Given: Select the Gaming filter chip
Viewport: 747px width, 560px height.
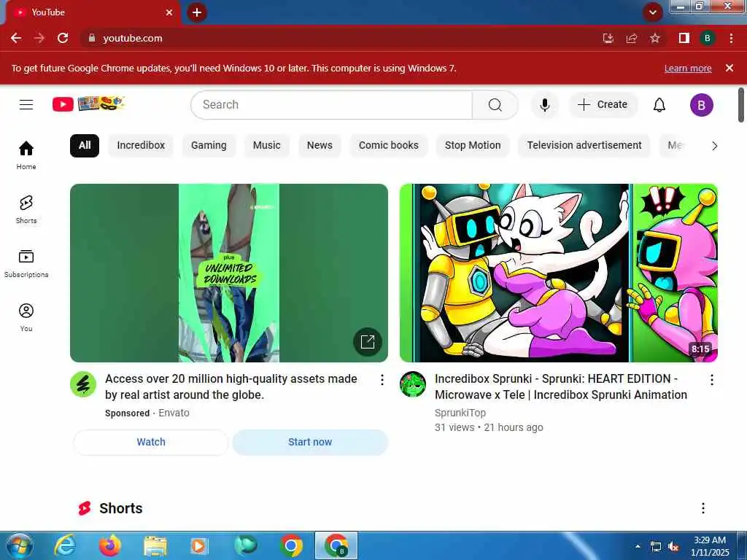Looking at the screenshot, I should click(209, 145).
